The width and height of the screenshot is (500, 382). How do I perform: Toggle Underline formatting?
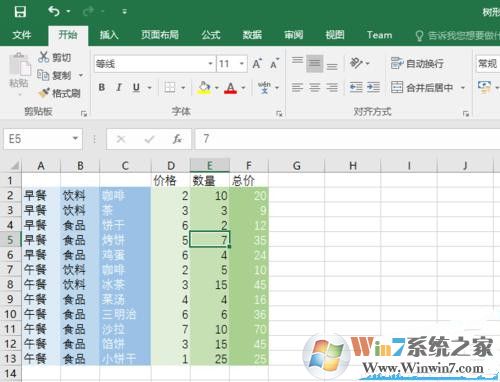[x=136, y=88]
